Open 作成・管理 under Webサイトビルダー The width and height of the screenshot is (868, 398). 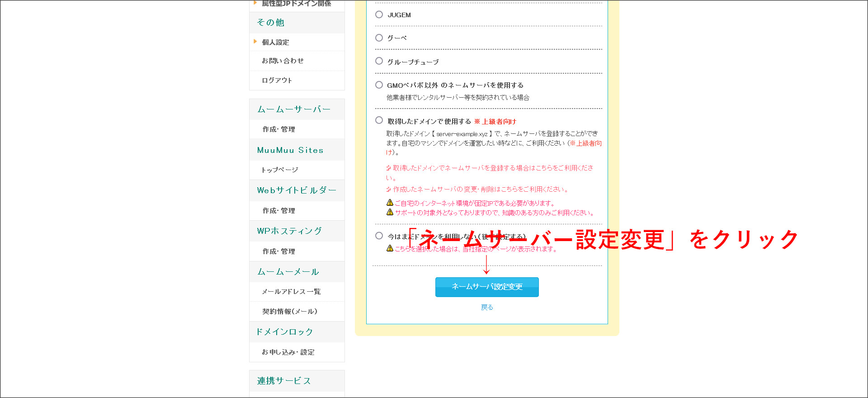pyautogui.click(x=278, y=211)
